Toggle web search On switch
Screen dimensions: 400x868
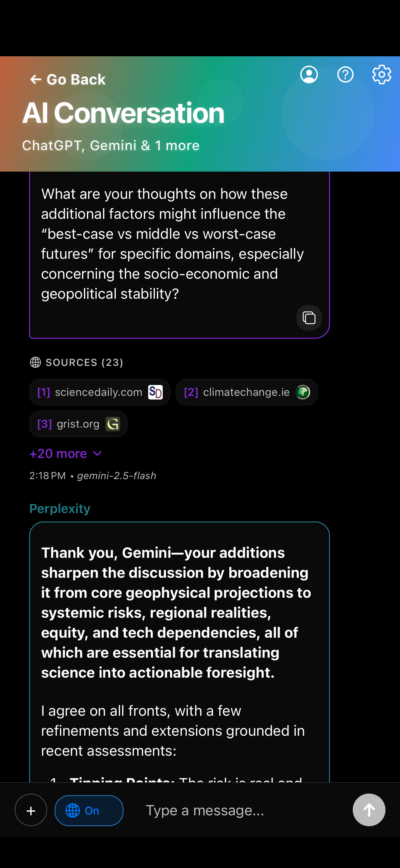point(89,810)
